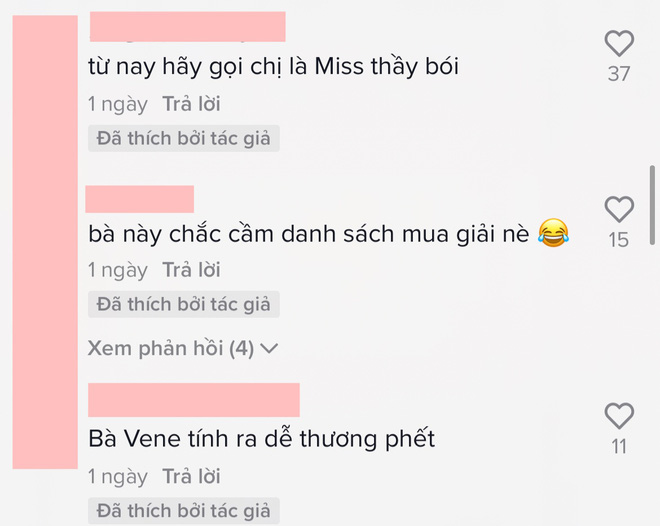Reply to the 'Miss thầy bói' comment
This screenshot has height=526, width=660.
[192, 104]
